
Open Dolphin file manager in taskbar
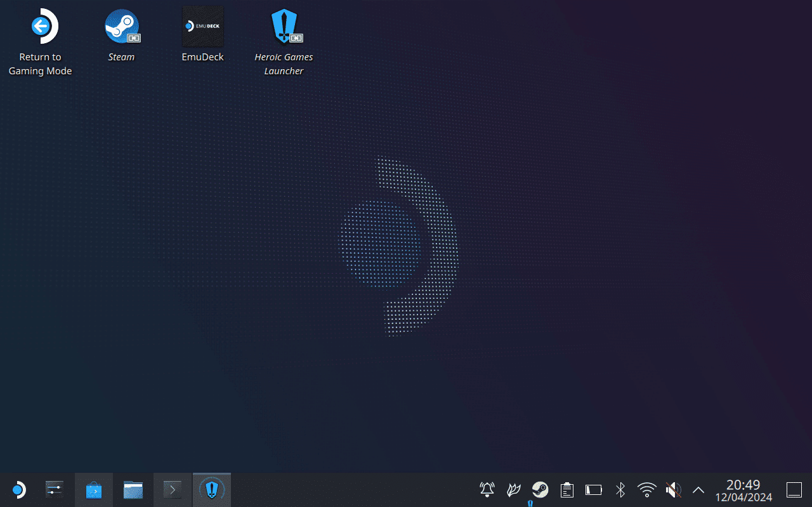tap(133, 490)
